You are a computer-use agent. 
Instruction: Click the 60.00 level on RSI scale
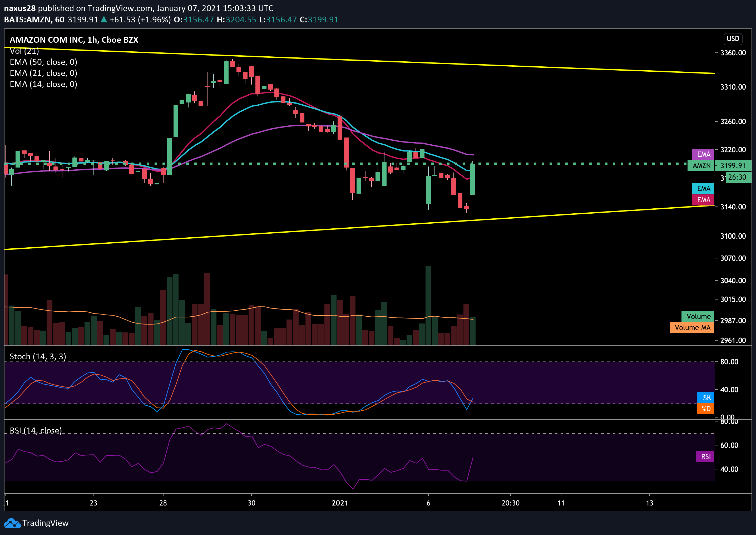pos(729,445)
